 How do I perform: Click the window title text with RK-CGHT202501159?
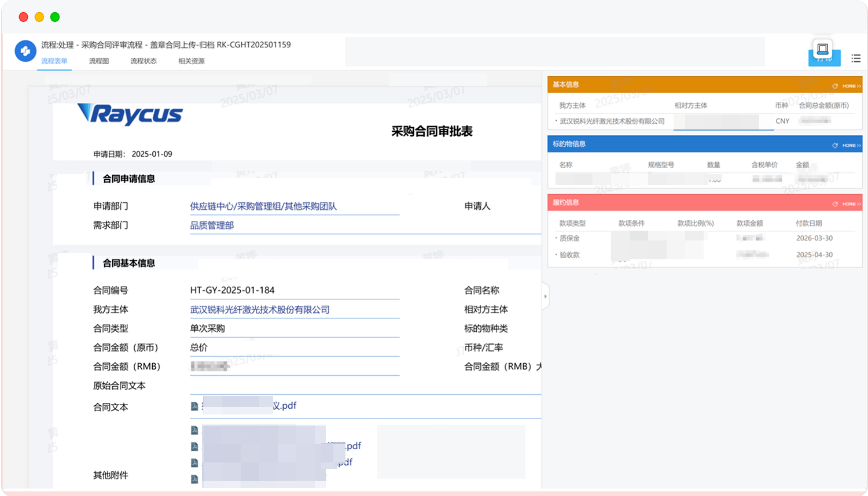(x=165, y=45)
